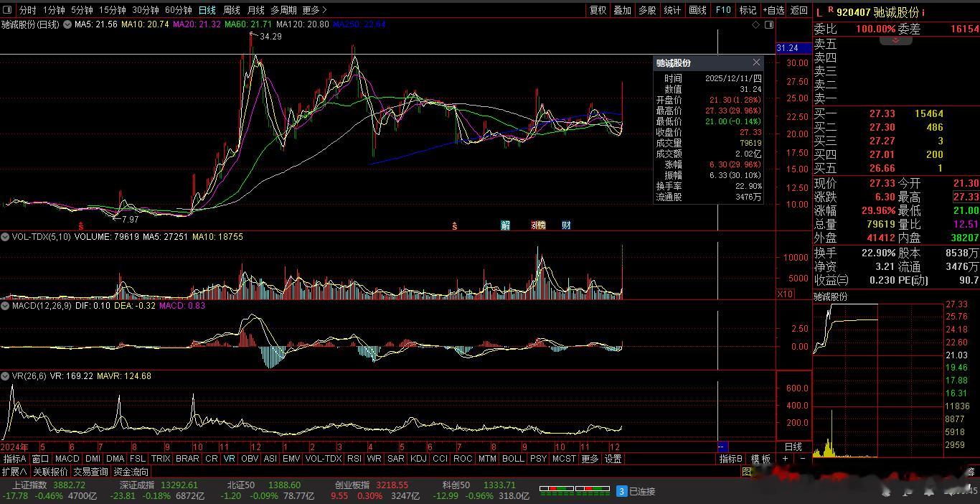Zoom in with the plus icon
This screenshot has width=980, height=504.
[786, 458]
